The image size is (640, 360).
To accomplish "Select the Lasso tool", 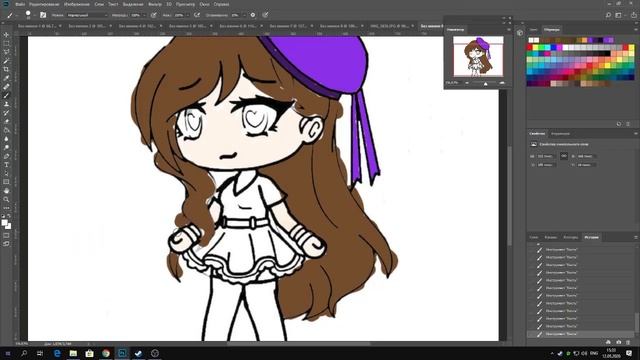I will 6,52.
